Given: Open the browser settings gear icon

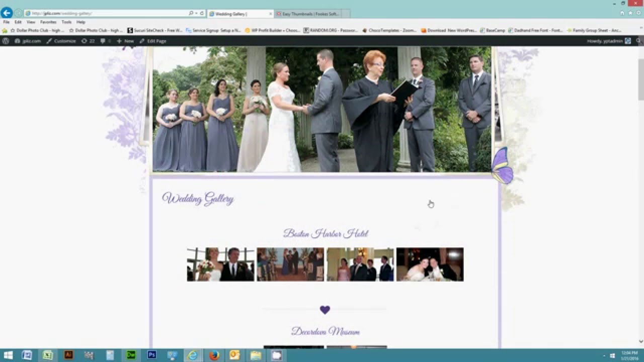Looking at the screenshot, I should tap(637, 13).
